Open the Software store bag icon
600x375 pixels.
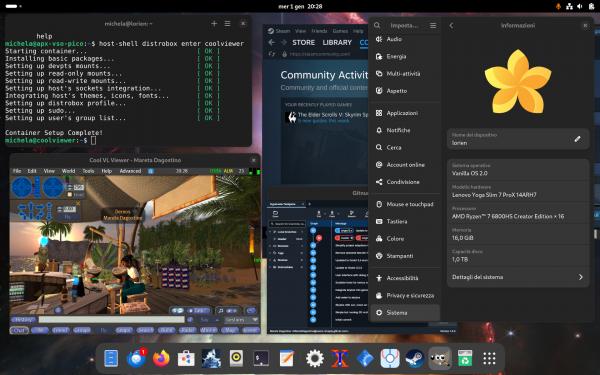pyautogui.click(x=186, y=359)
